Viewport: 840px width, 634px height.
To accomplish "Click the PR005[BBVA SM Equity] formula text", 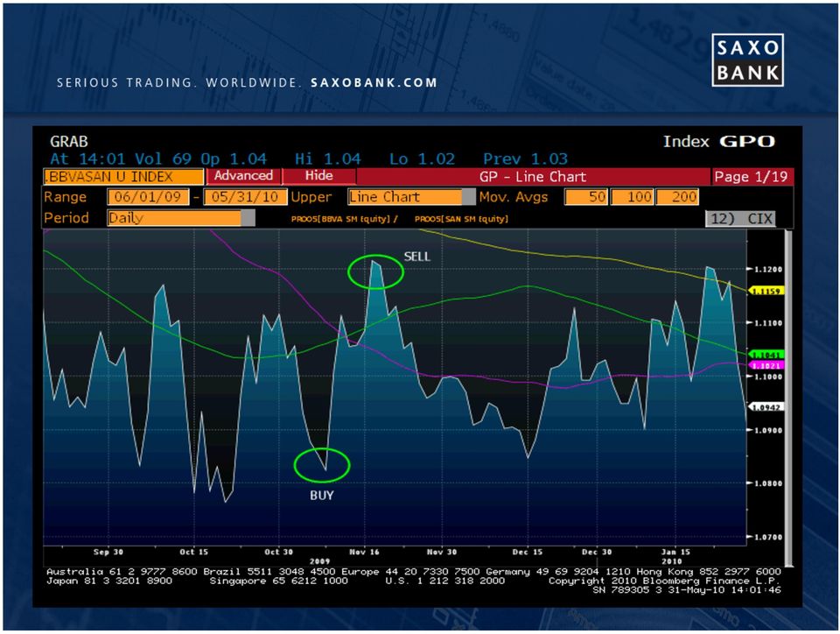I will pyautogui.click(x=342, y=219).
